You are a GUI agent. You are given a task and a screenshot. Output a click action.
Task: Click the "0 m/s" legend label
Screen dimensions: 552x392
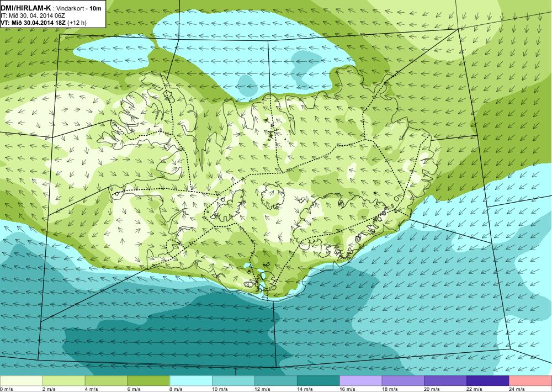(x=6, y=389)
